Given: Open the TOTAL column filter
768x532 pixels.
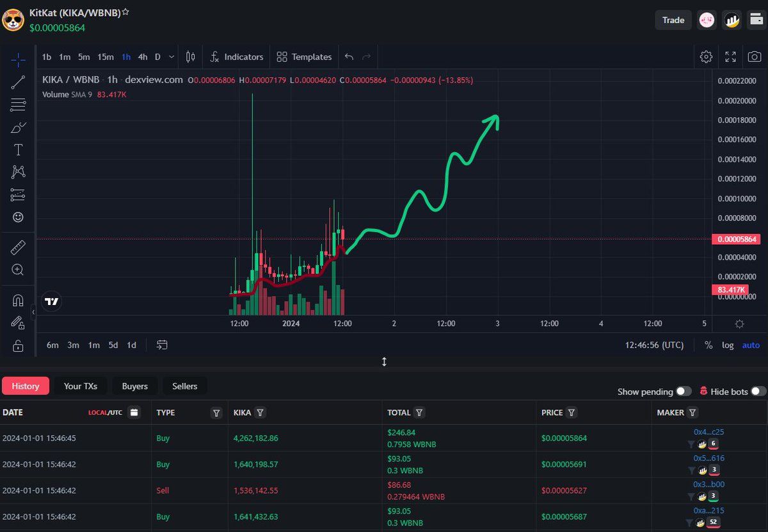Looking at the screenshot, I should [x=419, y=413].
